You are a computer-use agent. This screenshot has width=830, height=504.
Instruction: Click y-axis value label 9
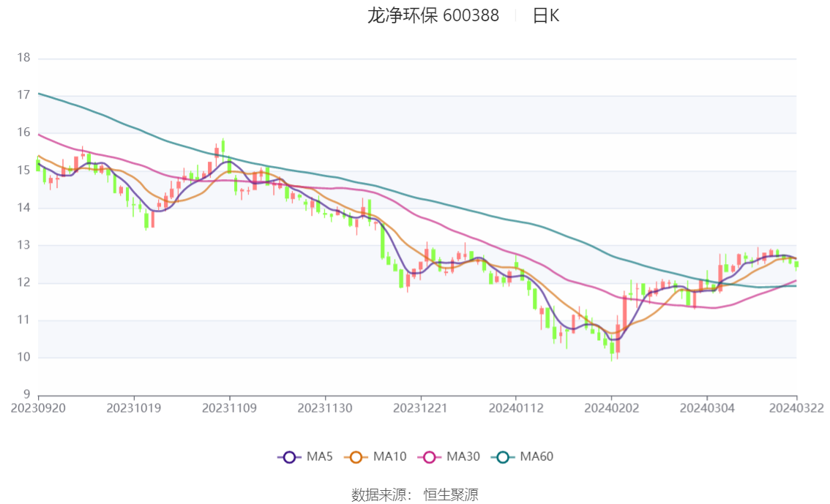(26, 394)
